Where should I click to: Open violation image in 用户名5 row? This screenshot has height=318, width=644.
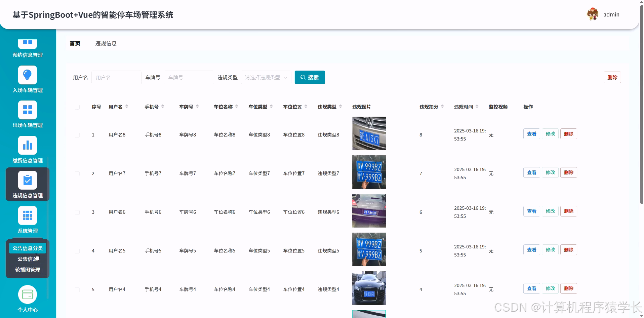[x=369, y=249]
